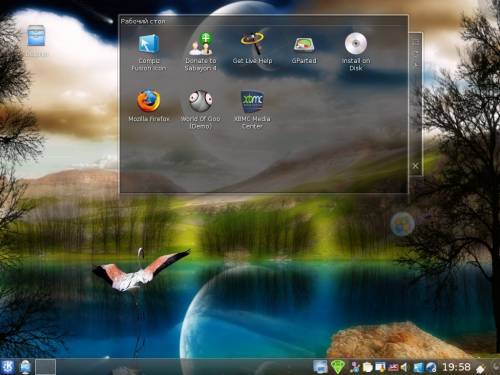Open the blue drawer icon on the desktop
The height and width of the screenshot is (375, 500).
click(x=36, y=36)
